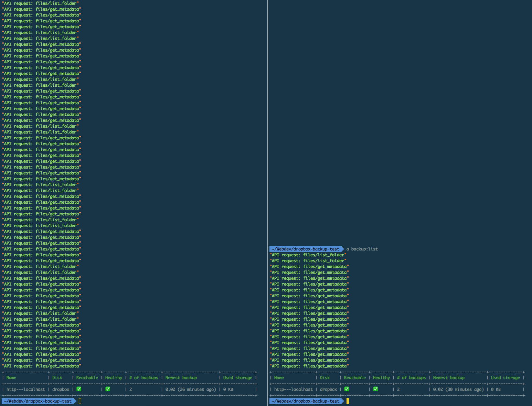This screenshot has width=532, height=406.
Task: Click 'Name' header in left pane table
Action: (x=11, y=378)
